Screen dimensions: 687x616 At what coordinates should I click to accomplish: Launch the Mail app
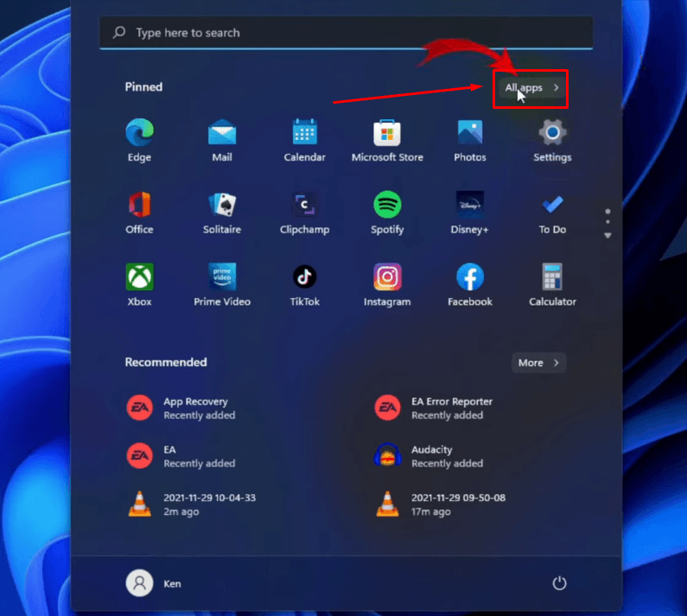[x=222, y=140]
